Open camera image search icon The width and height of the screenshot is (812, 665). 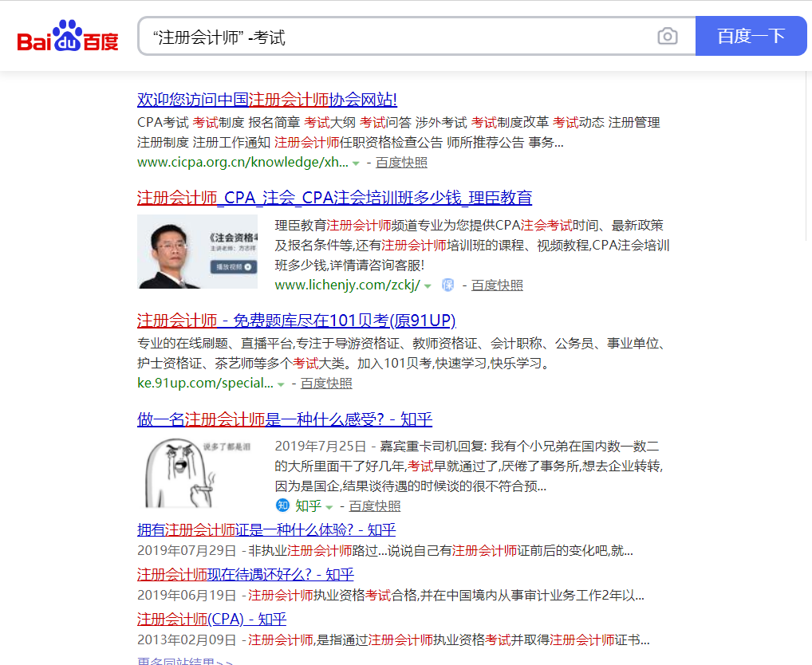(x=667, y=36)
